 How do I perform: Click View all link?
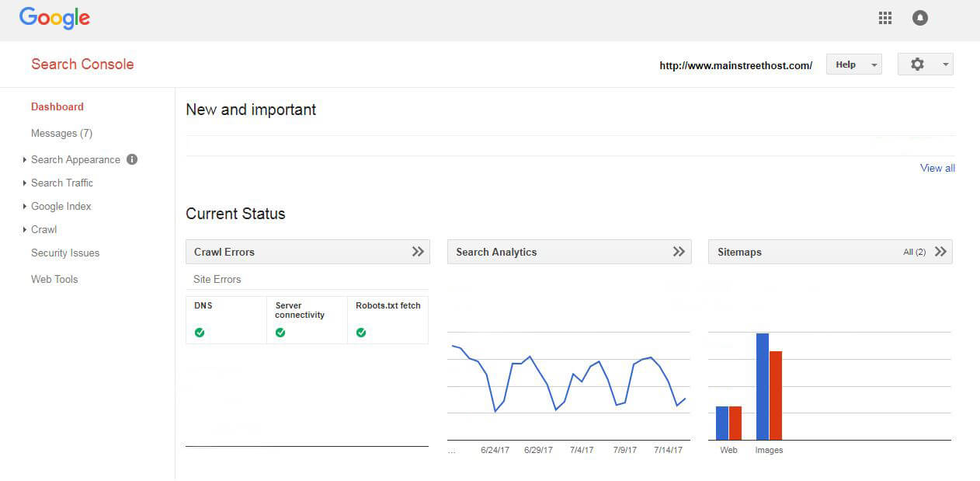coord(937,168)
